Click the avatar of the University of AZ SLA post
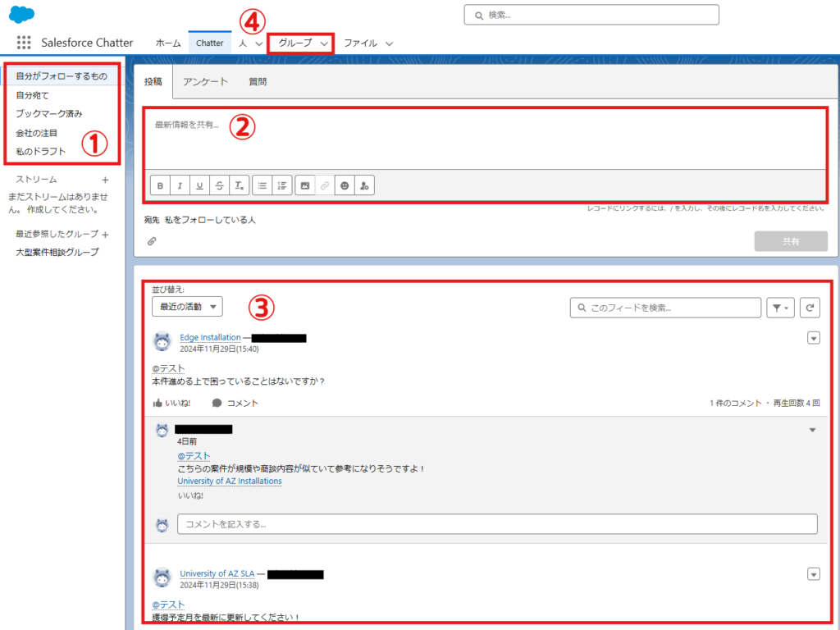This screenshot has height=630, width=840. pyautogui.click(x=162, y=578)
